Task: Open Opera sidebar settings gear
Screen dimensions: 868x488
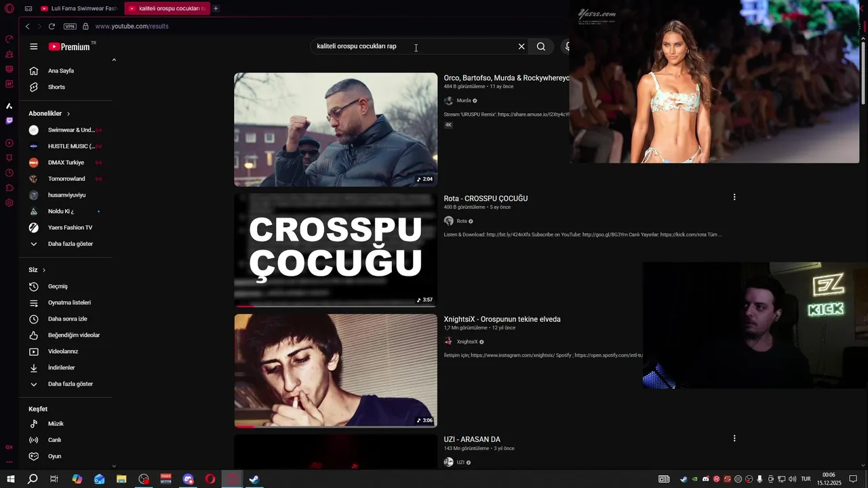Action: click(9, 203)
